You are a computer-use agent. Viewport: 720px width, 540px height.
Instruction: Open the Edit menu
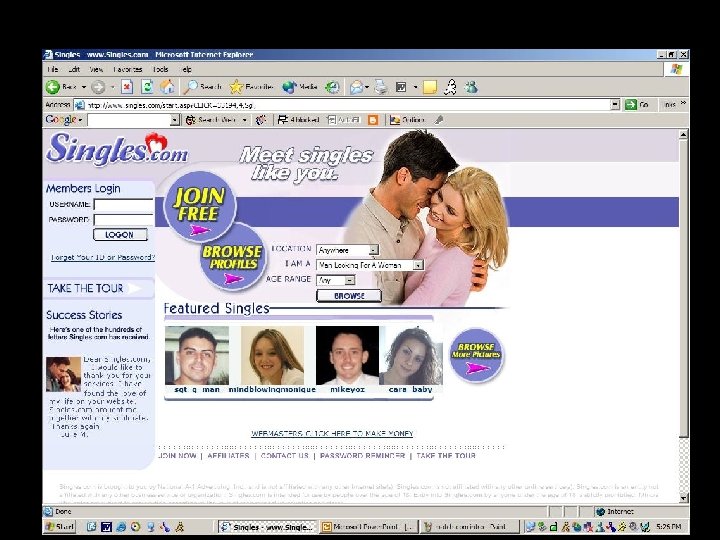tap(74, 69)
